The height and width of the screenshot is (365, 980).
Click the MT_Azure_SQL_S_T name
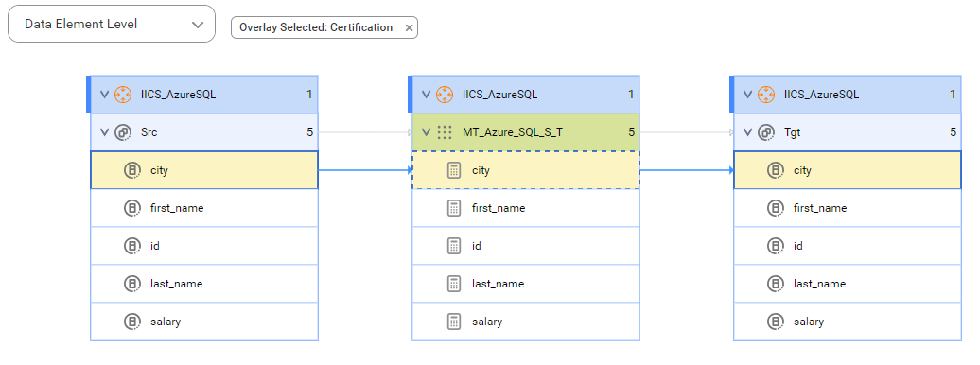pyautogui.click(x=513, y=132)
